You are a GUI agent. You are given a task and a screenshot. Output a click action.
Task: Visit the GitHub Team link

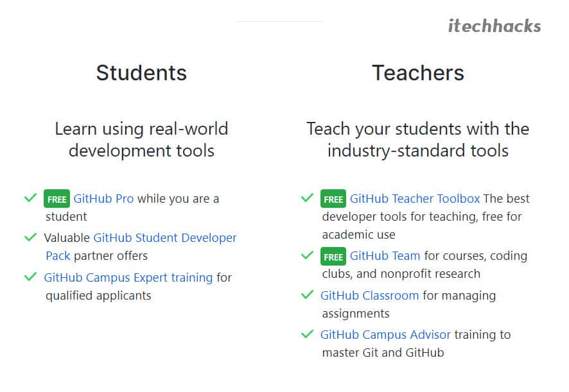[x=385, y=256]
